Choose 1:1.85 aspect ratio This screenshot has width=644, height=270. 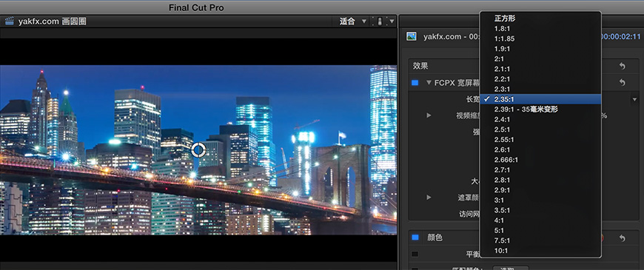540,38
